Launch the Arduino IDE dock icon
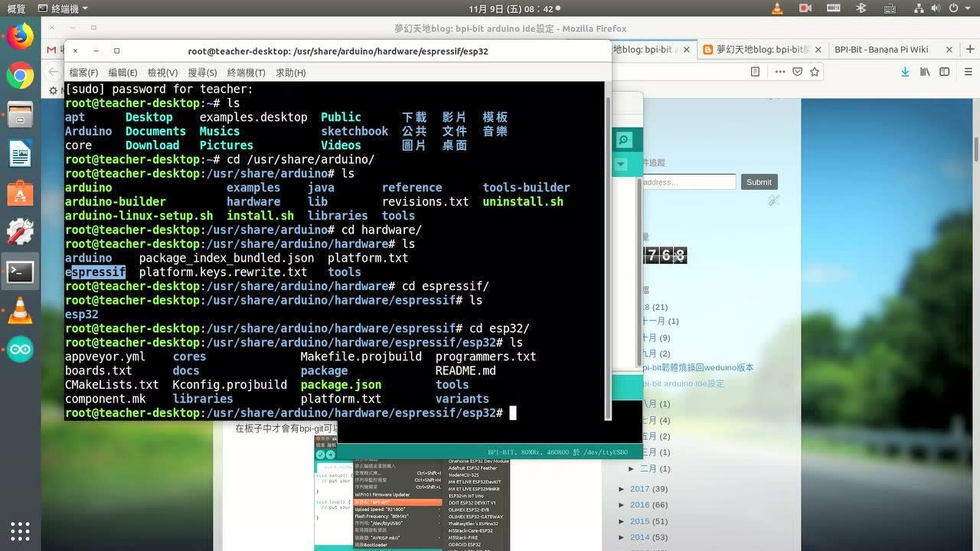The width and height of the screenshot is (980, 551). tap(21, 350)
